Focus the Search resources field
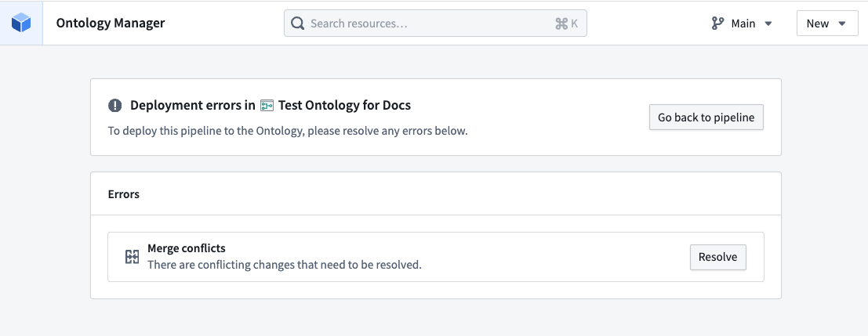This screenshot has width=868, height=336. pos(435,23)
